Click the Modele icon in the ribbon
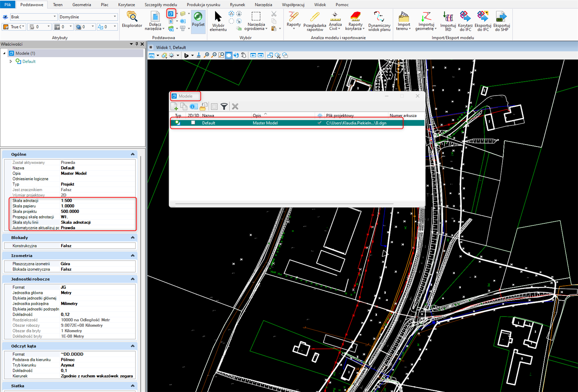This screenshot has width=578, height=392. click(171, 14)
